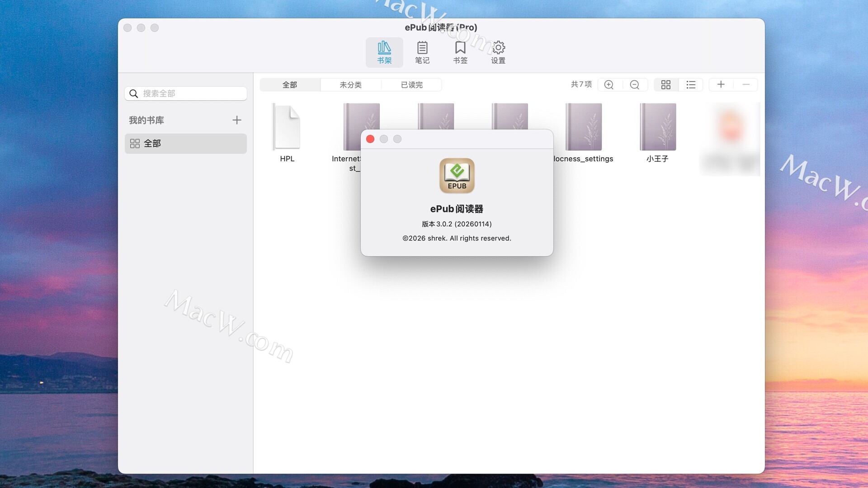Open the 书签 bookmarks toolbar icon
Viewport: 868px width, 488px height.
(460, 52)
